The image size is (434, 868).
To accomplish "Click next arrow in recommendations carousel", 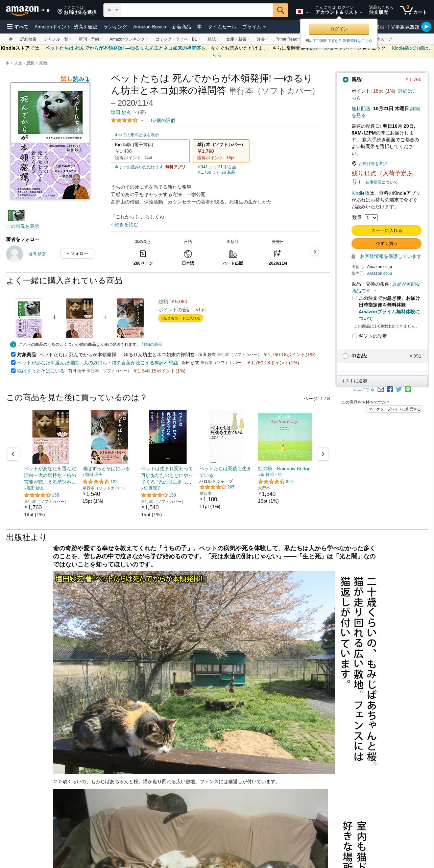I will (323, 454).
